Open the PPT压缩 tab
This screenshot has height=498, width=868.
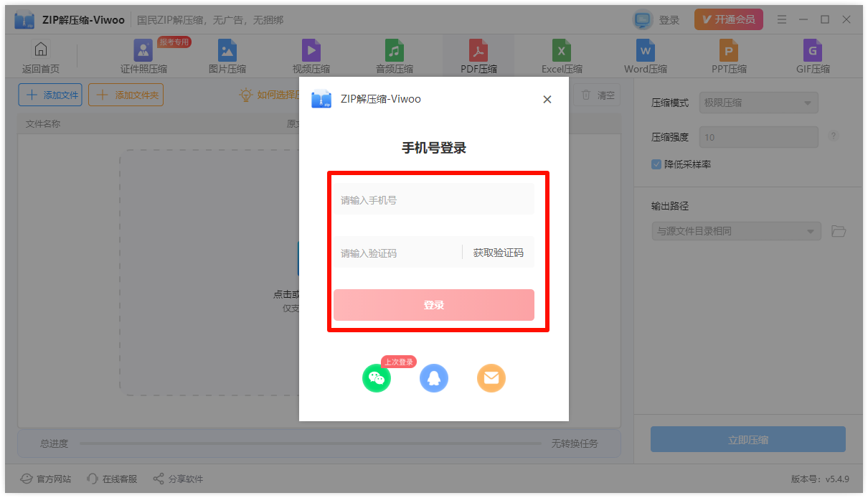point(729,56)
